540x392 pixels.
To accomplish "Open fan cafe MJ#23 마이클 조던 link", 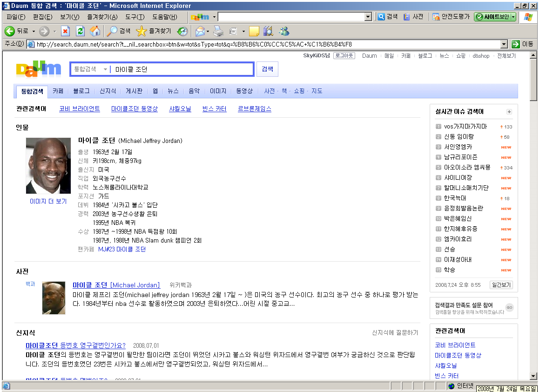I will coord(122,249).
